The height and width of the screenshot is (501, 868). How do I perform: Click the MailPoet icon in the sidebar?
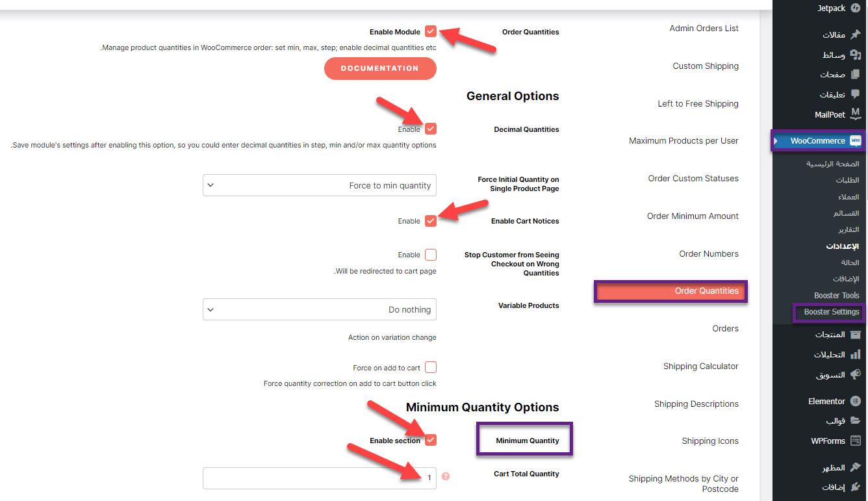(856, 114)
